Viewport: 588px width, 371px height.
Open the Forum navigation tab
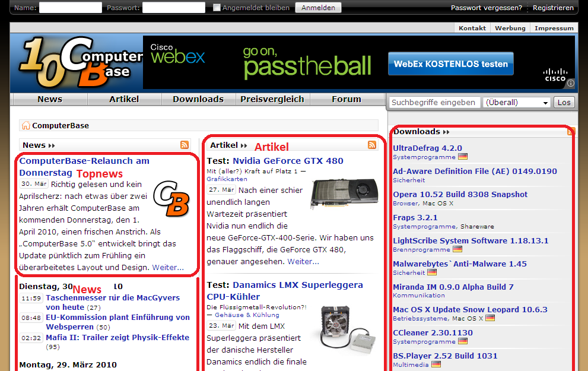coord(347,99)
